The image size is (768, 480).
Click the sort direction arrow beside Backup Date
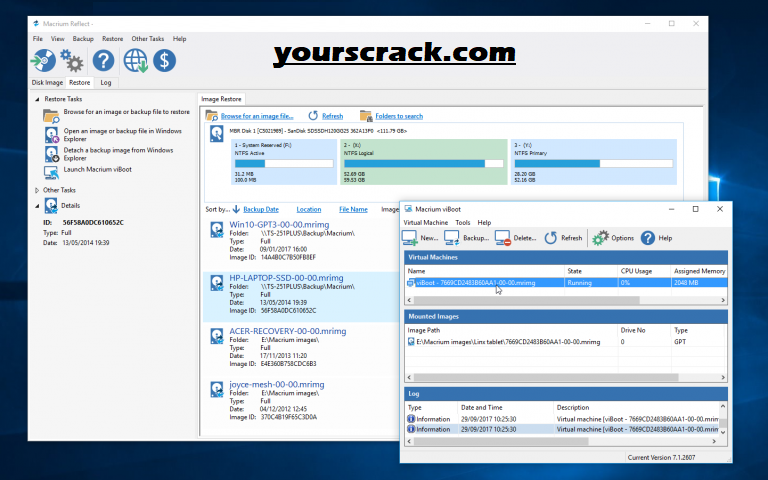coord(236,209)
